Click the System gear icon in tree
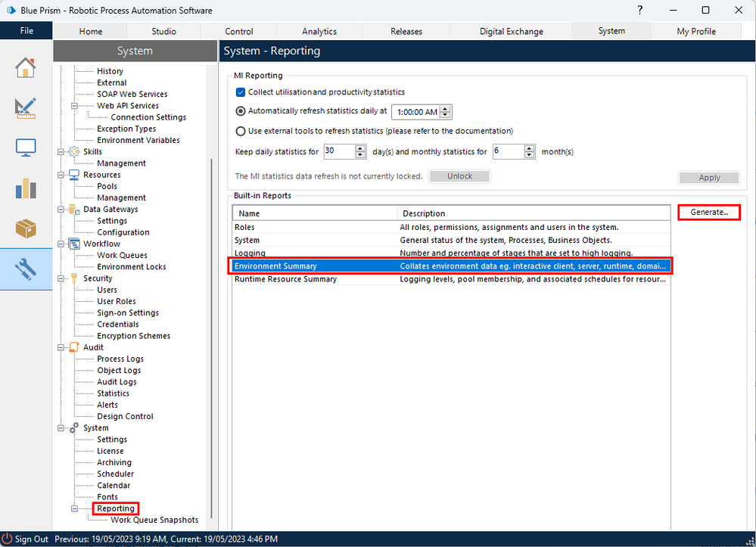This screenshot has height=547, width=756. (x=73, y=428)
